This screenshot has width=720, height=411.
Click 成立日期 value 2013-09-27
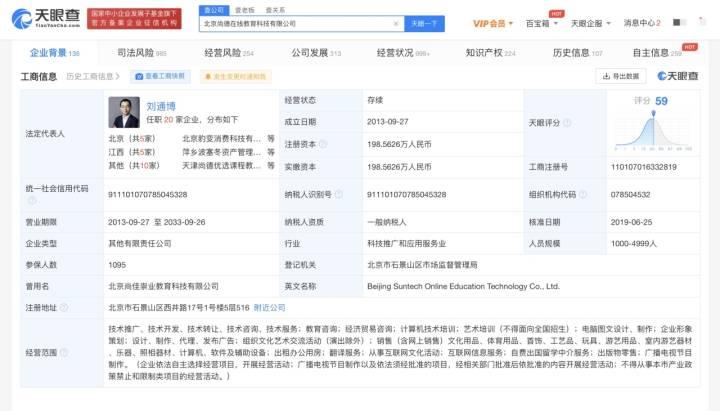click(388, 122)
